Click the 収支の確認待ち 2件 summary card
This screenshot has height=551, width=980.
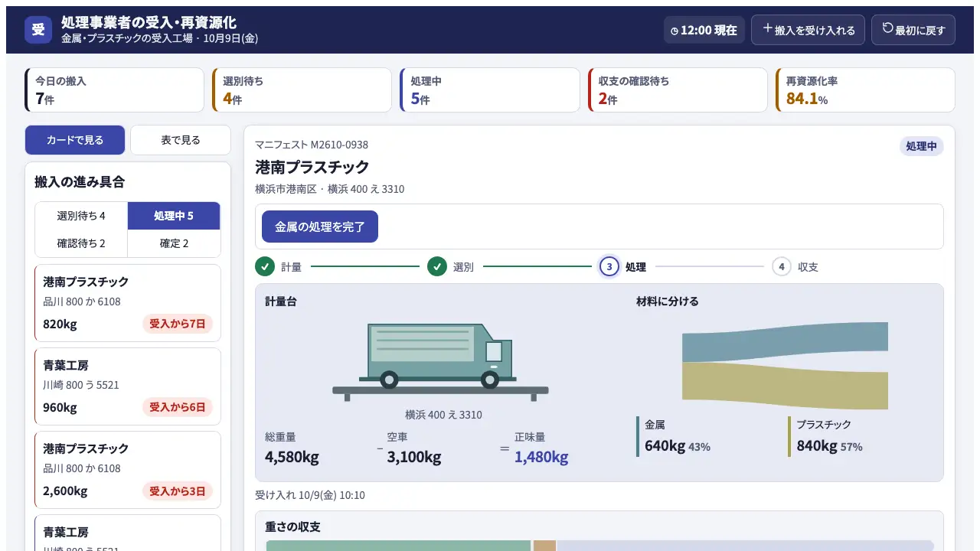pos(678,90)
